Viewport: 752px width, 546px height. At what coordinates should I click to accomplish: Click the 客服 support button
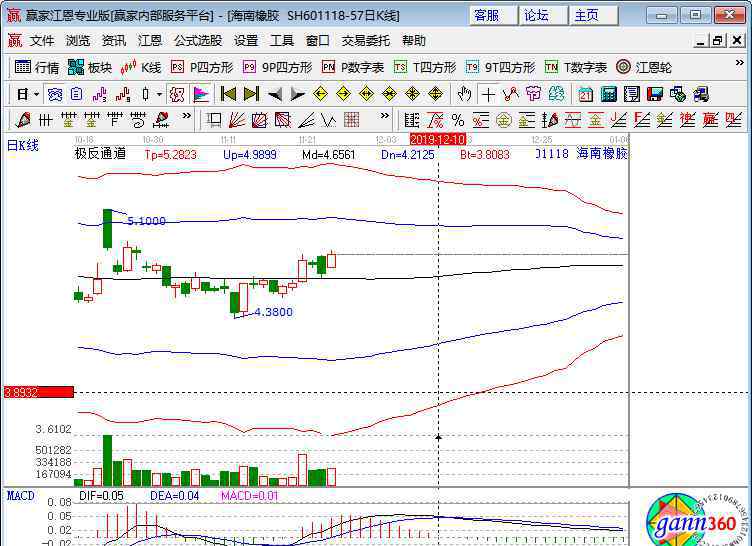click(493, 15)
